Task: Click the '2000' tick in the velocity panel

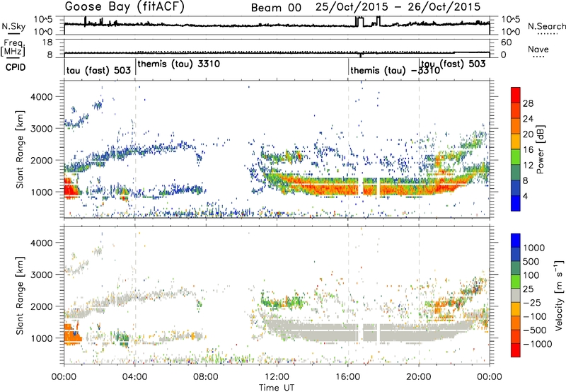Action: (41, 306)
